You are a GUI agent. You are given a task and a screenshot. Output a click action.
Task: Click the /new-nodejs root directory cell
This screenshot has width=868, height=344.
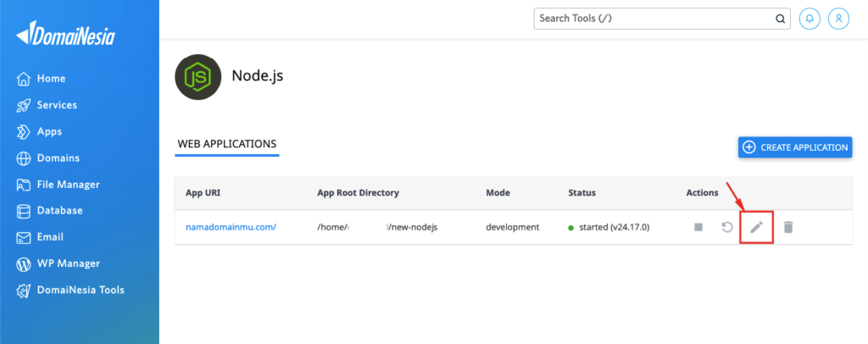(x=377, y=227)
